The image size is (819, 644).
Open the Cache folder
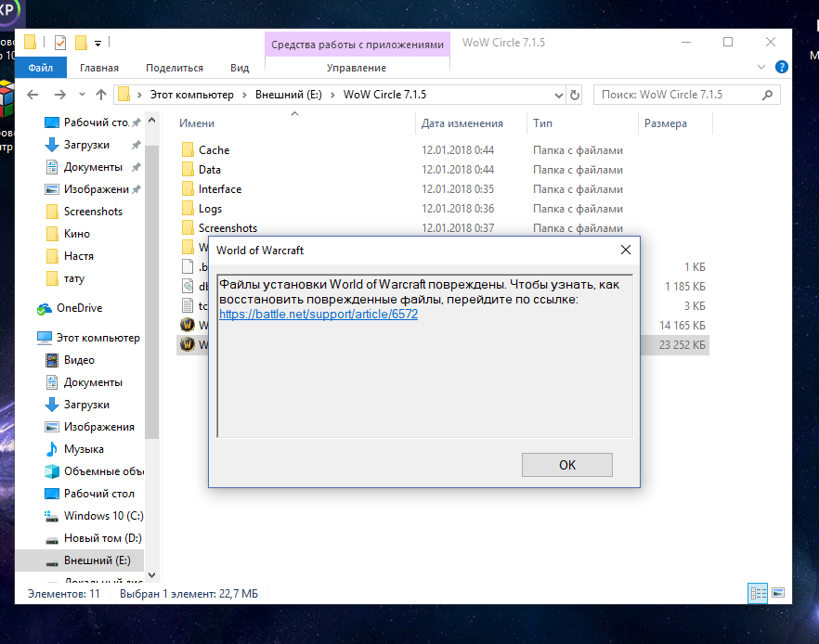(x=214, y=150)
